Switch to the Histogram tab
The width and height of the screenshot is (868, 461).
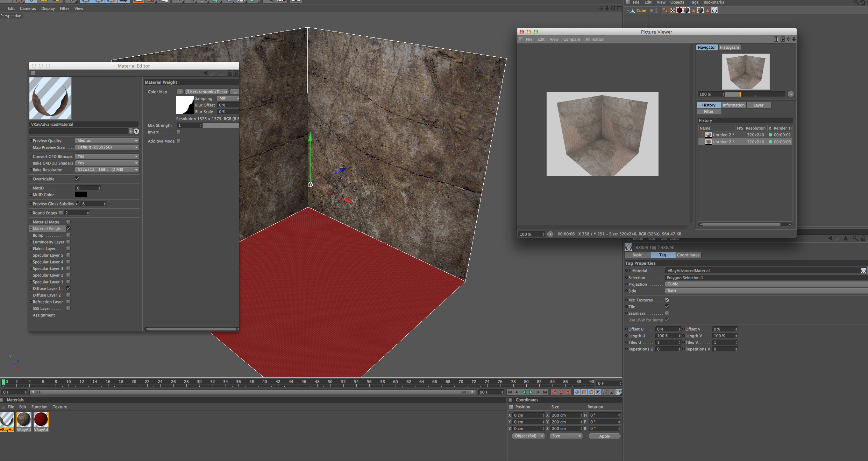(729, 48)
